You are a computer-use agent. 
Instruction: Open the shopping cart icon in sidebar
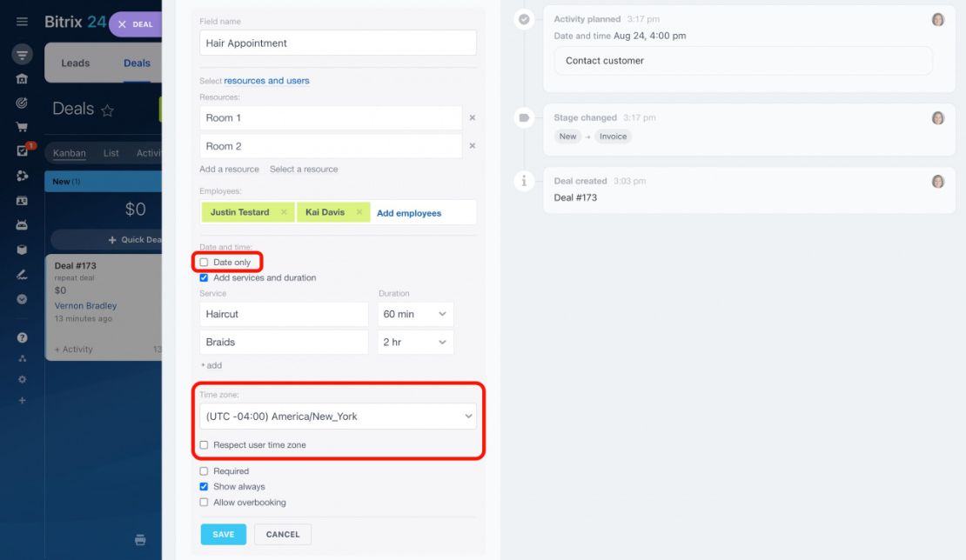(22, 127)
